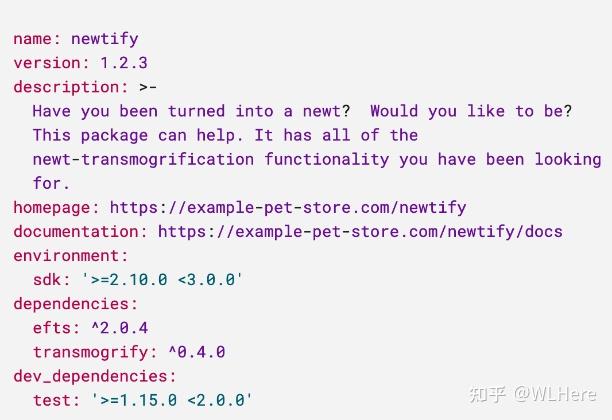Click the text 'Have you been turned'

pos(129,111)
